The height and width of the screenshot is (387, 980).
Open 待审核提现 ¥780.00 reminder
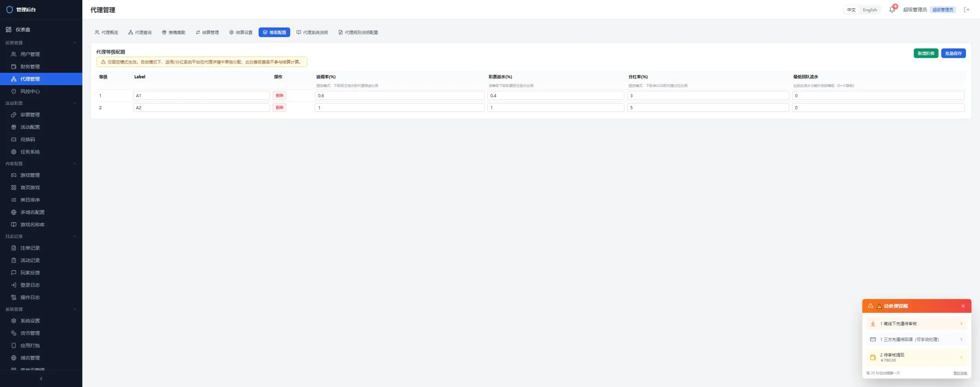click(916, 357)
